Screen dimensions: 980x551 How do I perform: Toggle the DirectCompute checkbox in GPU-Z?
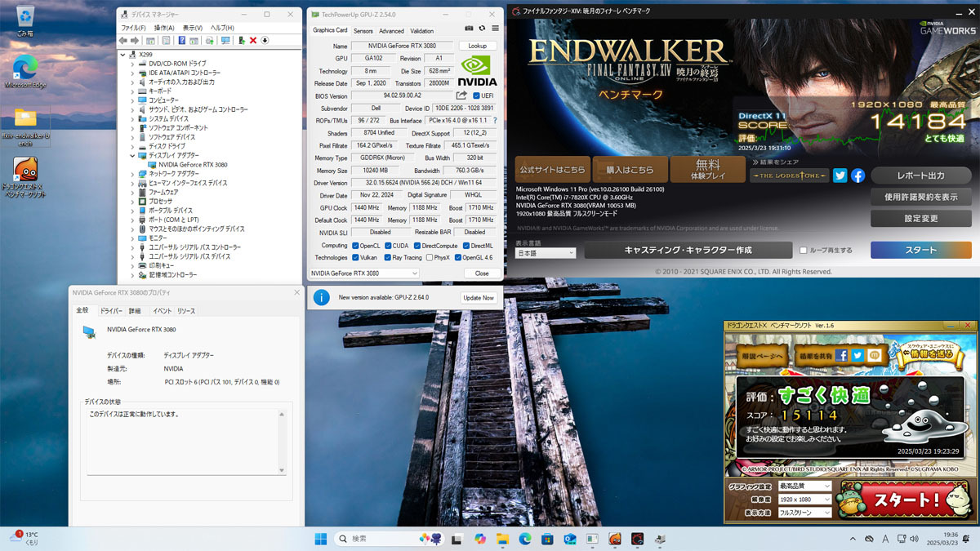click(416, 245)
